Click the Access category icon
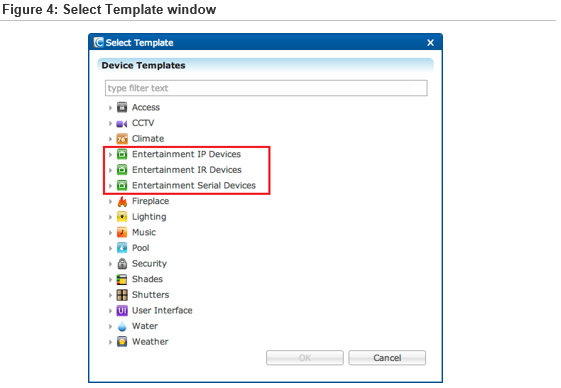561x388 pixels. [x=122, y=107]
